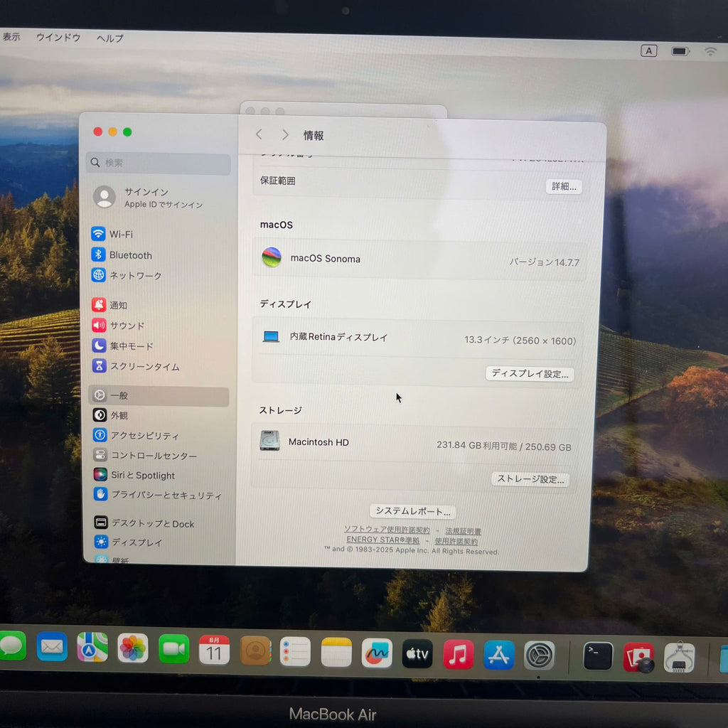728x728 pixels.
Task: Open Reminders from the Dock
Action: [x=295, y=652]
